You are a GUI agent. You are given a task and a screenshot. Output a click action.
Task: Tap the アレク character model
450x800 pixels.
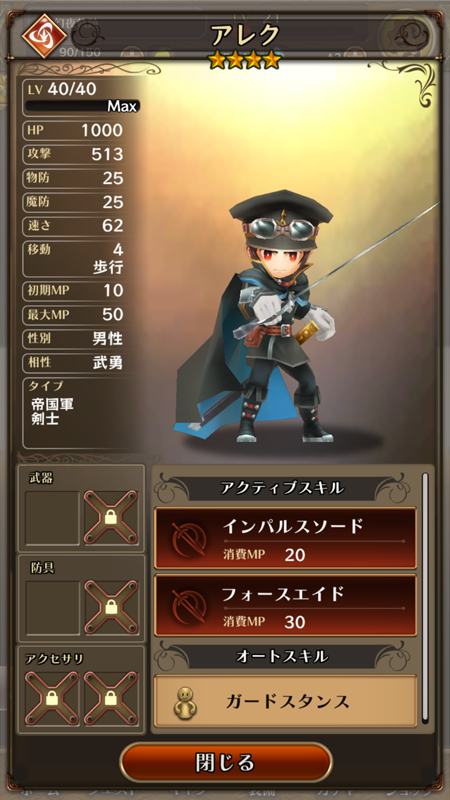click(x=286, y=316)
